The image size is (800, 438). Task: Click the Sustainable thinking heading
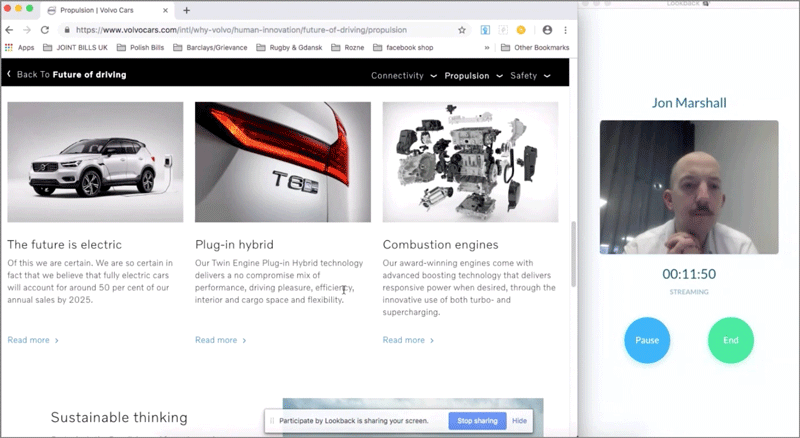tap(119, 418)
